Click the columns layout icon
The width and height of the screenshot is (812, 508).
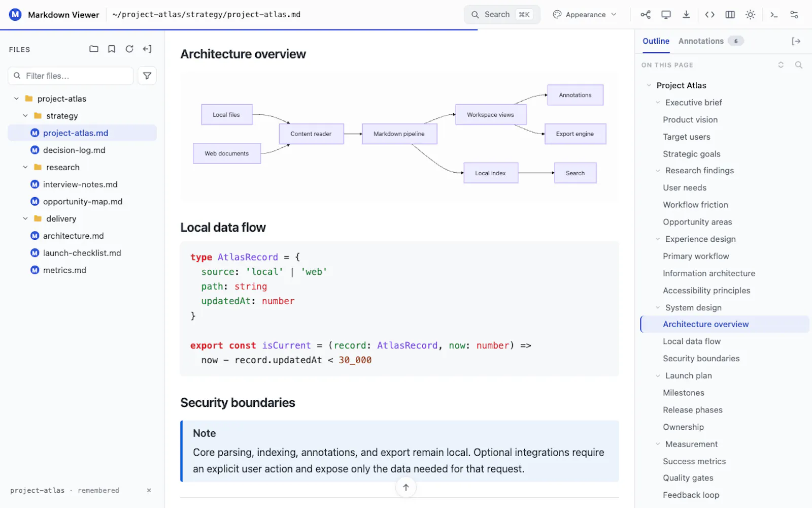[730, 15]
